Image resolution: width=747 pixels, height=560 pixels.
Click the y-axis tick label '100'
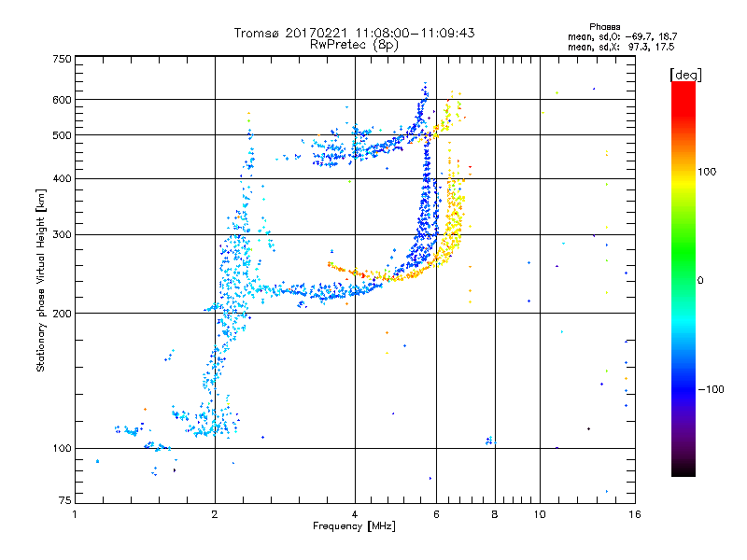coord(62,448)
